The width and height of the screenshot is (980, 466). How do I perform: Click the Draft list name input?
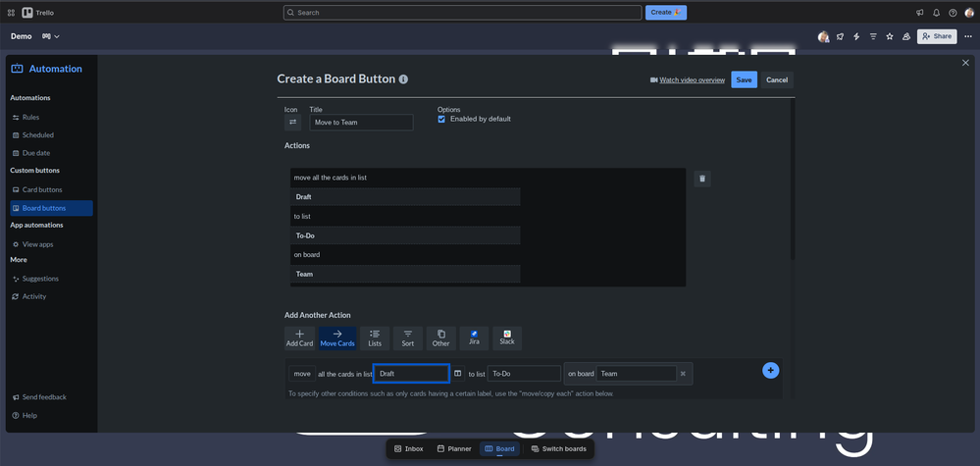tap(411, 374)
